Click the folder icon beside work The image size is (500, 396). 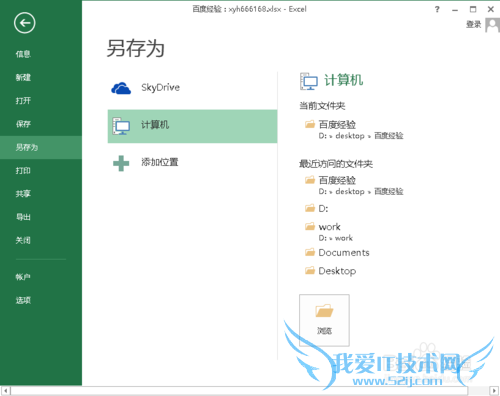(310, 227)
